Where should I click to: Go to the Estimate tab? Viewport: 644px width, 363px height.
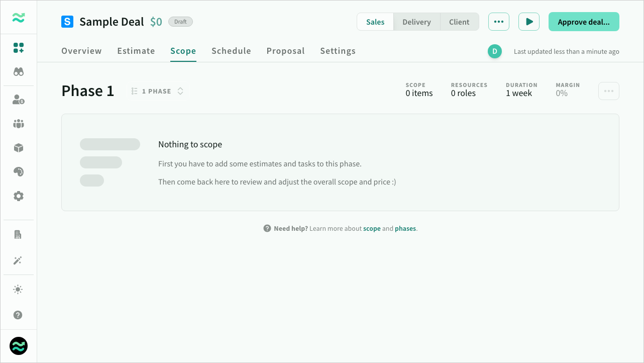136,51
